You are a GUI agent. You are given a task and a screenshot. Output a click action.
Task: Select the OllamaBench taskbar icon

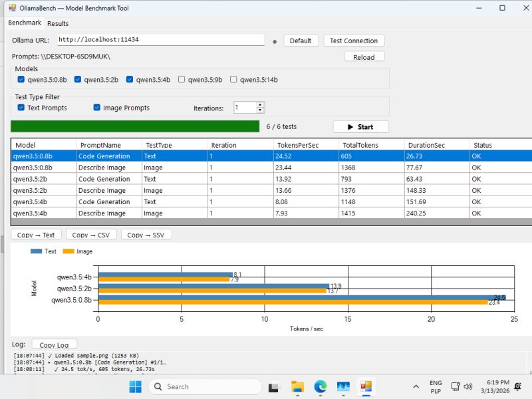pyautogui.click(x=366, y=386)
